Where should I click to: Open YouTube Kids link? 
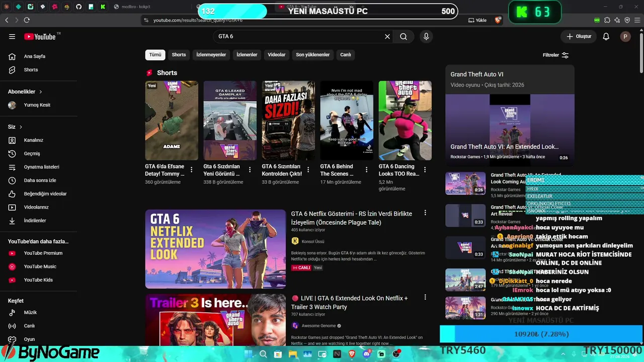click(x=39, y=280)
